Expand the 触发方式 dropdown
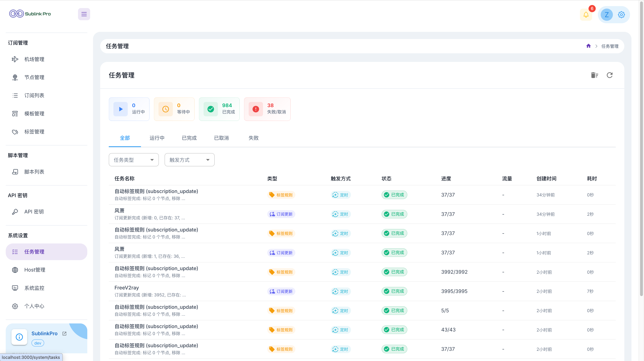 [189, 160]
